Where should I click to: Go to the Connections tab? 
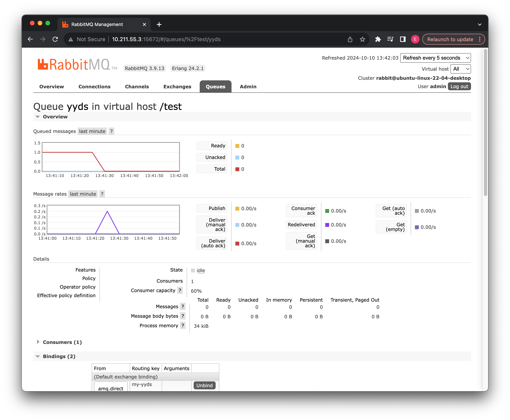click(x=94, y=87)
